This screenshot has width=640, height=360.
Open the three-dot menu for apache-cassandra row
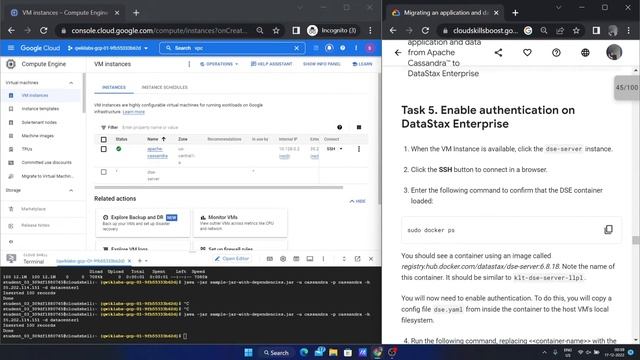[x=359, y=149]
